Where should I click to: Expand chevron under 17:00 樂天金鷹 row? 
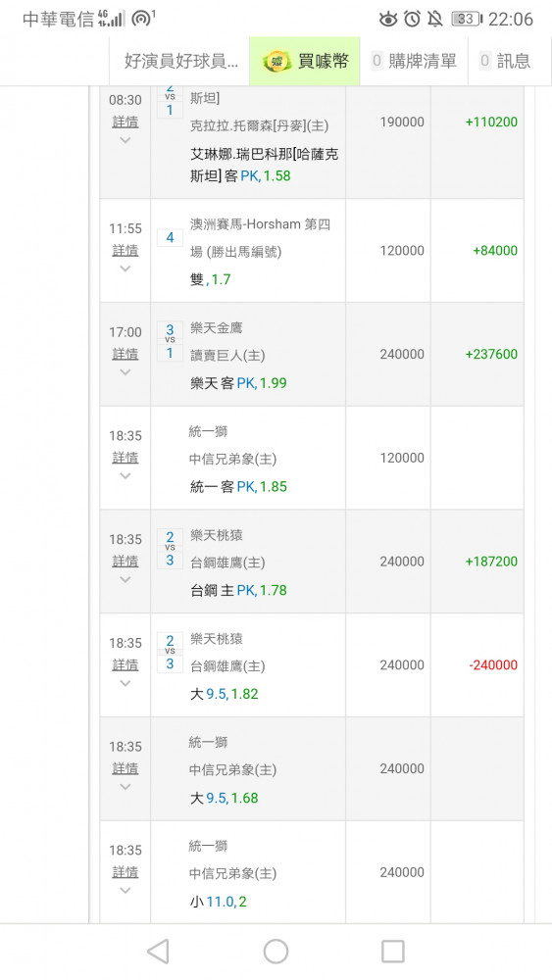tap(125, 372)
